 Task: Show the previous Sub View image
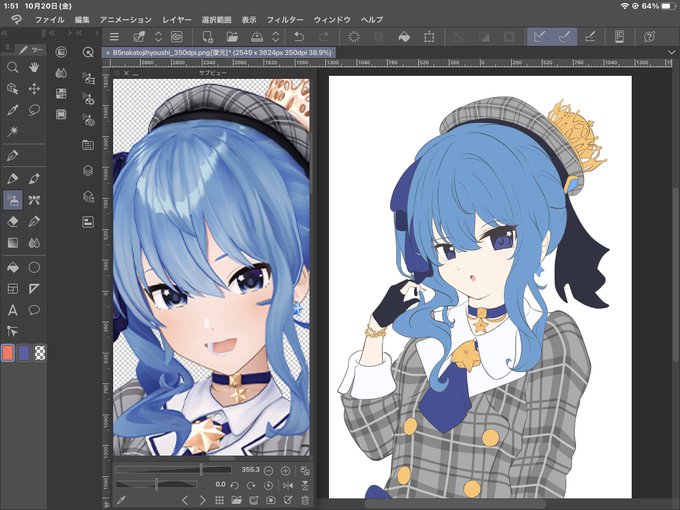(x=185, y=500)
